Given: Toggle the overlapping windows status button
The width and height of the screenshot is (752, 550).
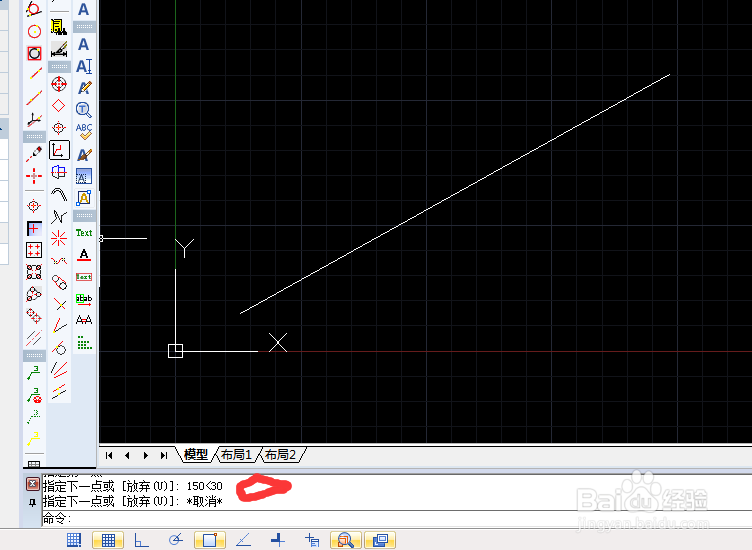Looking at the screenshot, I should (380, 540).
